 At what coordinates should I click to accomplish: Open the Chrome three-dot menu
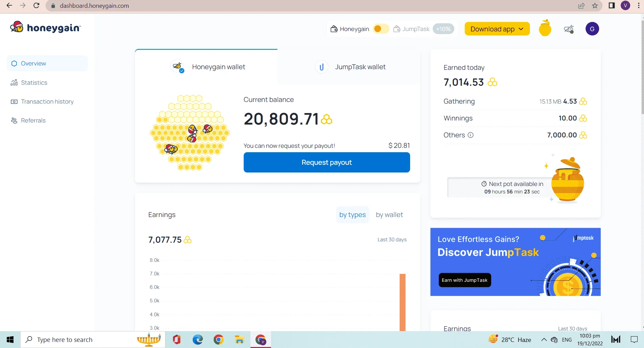[639, 6]
